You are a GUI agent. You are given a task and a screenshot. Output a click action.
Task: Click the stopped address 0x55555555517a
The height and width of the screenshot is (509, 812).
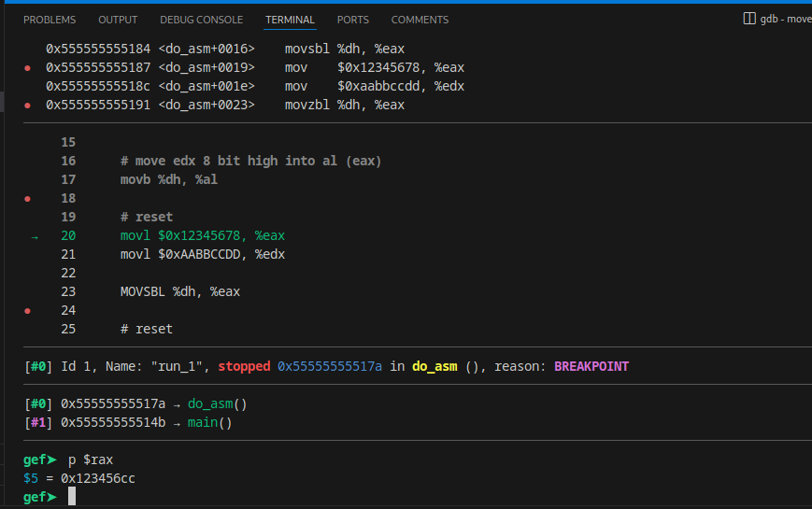point(330,367)
